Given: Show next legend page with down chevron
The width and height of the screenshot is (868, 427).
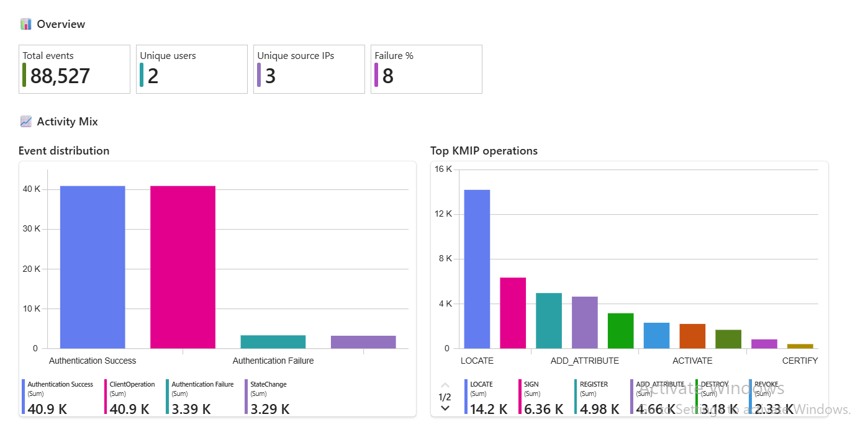Looking at the screenshot, I should pos(445,408).
